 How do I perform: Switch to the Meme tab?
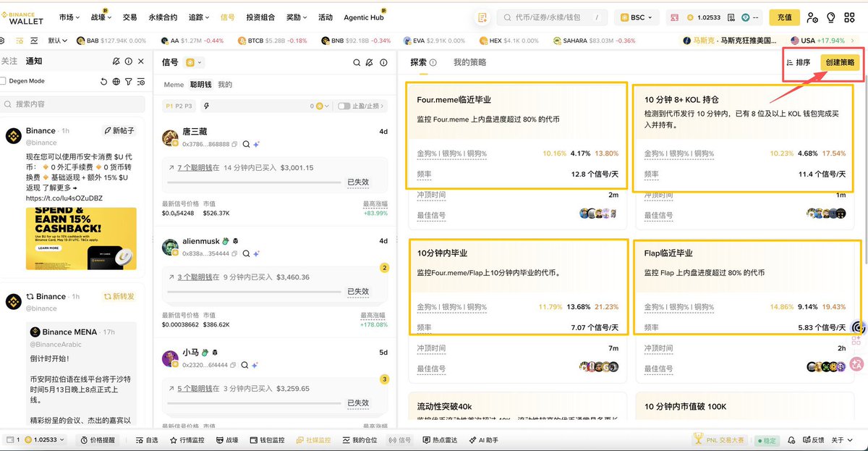click(174, 85)
